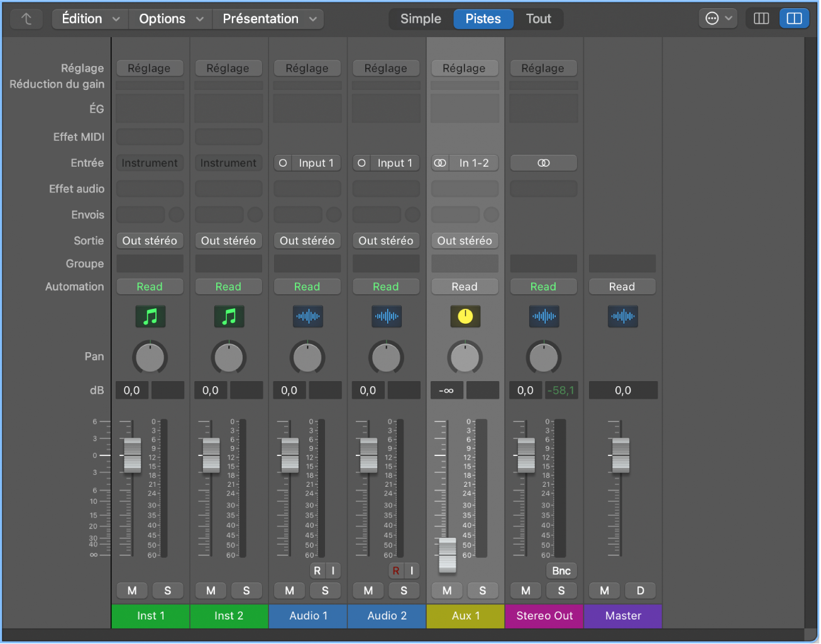Click the Réglage button on Inst 2
The image size is (821, 644).
tap(228, 68)
